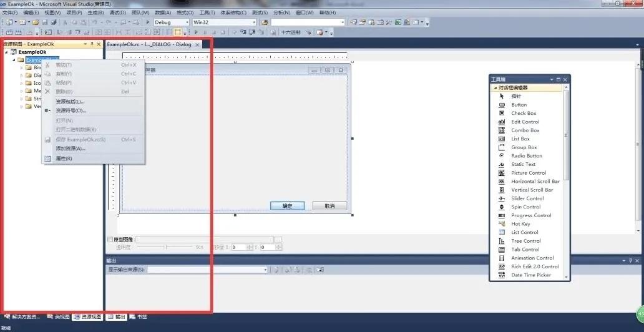This screenshot has width=644, height=332.
Task: Expand the String Table folder arrow
Action: (x=22, y=99)
